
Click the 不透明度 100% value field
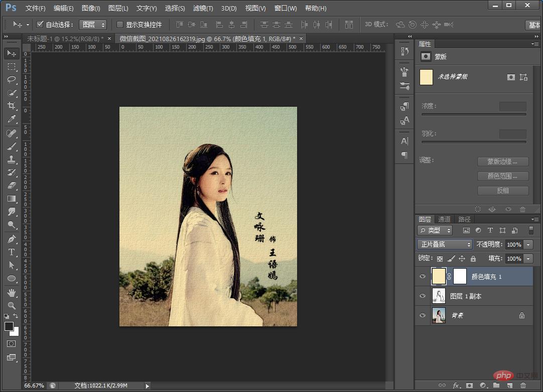coord(514,244)
